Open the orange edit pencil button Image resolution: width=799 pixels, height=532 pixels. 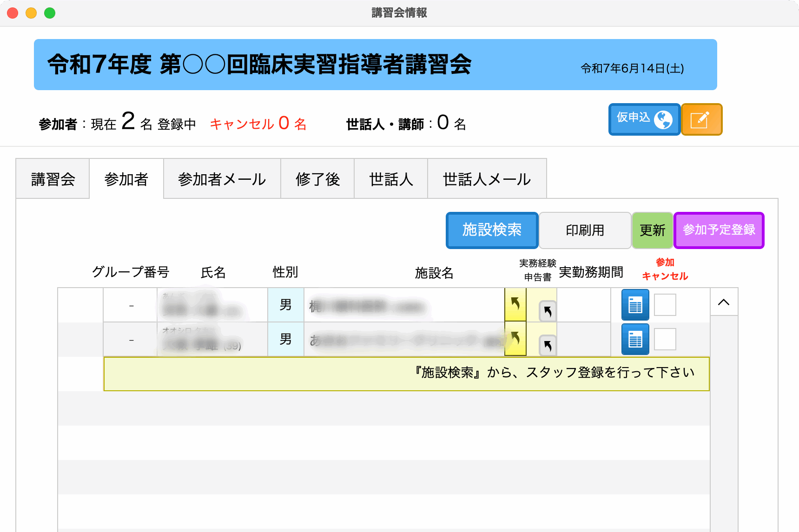click(x=701, y=119)
